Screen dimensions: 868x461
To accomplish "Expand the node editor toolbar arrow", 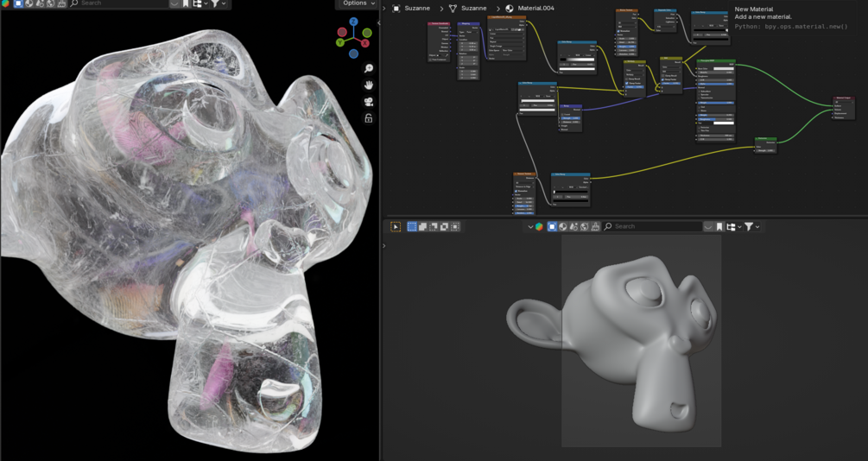I will (x=384, y=9).
